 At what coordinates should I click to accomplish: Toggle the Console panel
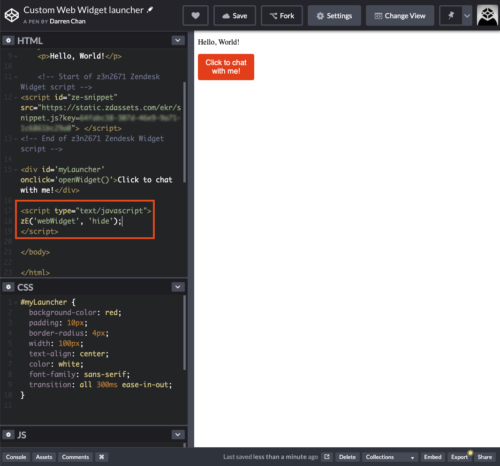(16, 457)
